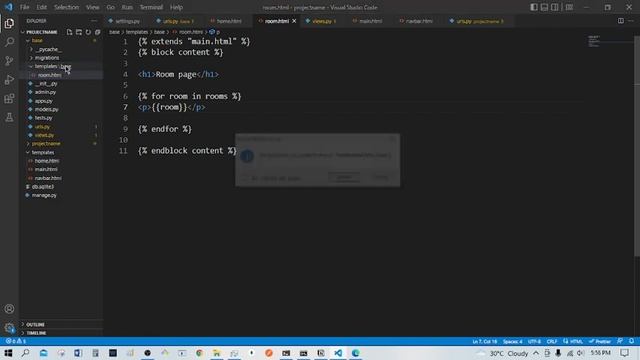
Task: Open the Testing flask icon view
Action: pos(9,117)
